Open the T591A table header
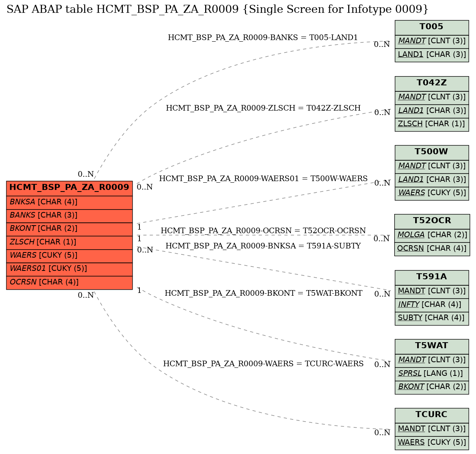 click(432, 278)
